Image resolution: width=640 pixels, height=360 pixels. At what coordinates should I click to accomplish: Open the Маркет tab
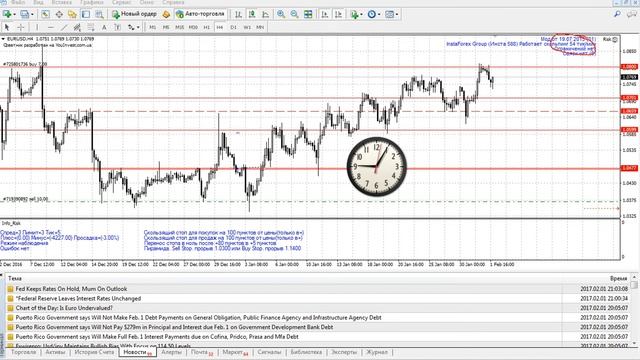[236, 352]
